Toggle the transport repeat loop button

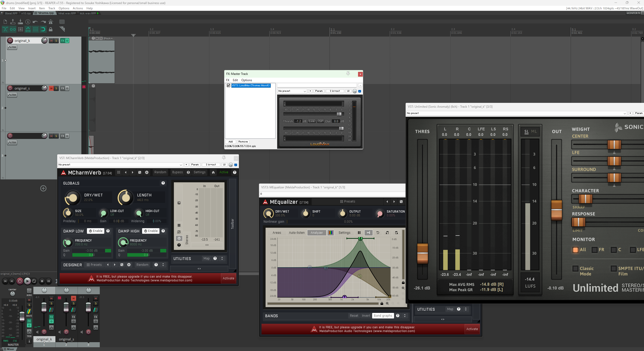[34, 281]
